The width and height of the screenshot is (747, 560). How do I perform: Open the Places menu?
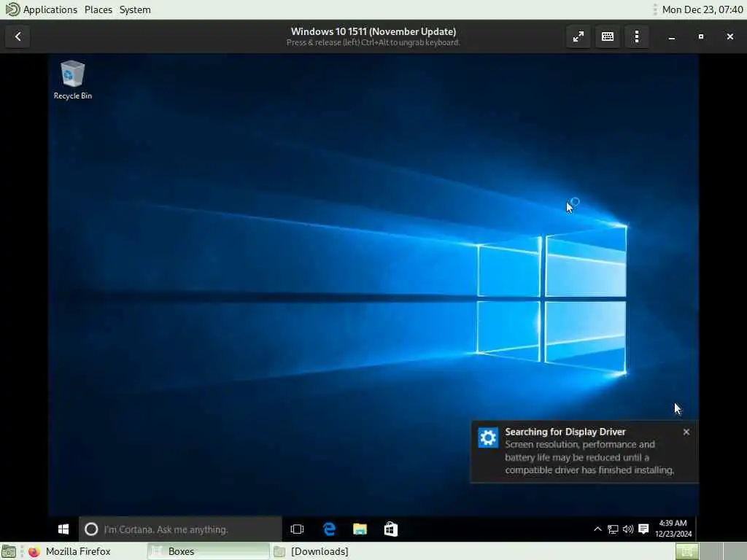98,9
